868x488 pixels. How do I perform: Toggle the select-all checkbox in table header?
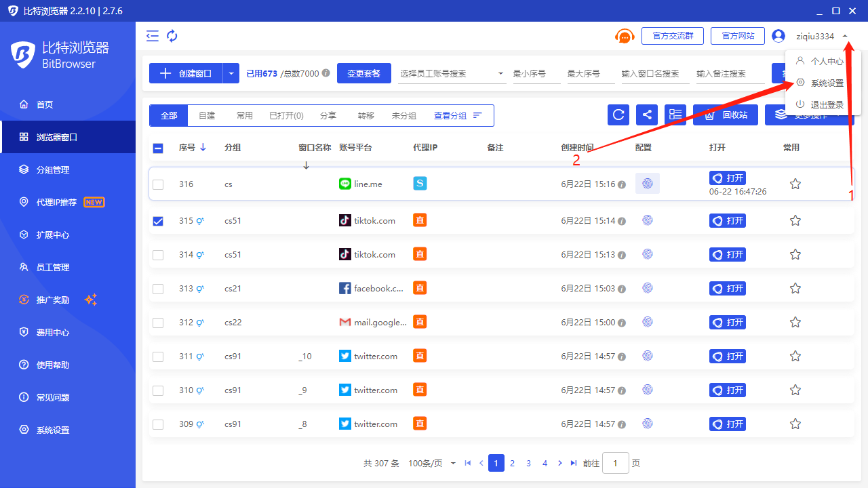tap(158, 148)
